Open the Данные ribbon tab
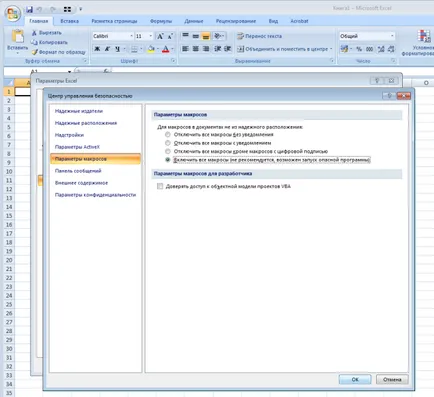The height and width of the screenshot is (397, 434). click(194, 21)
